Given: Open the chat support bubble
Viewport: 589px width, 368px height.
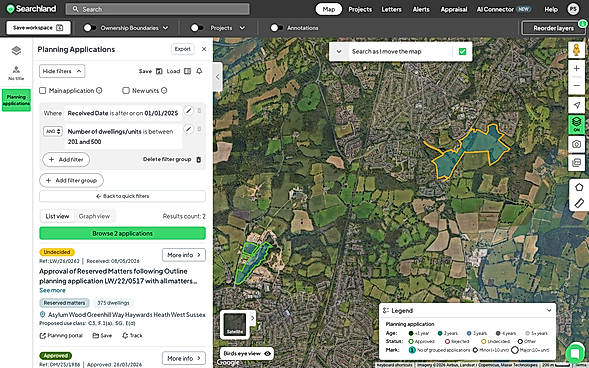Looking at the screenshot, I should [575, 353].
